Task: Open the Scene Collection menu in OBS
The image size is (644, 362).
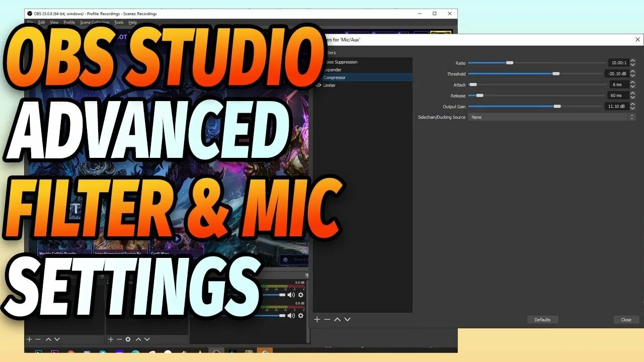Action: [95, 23]
